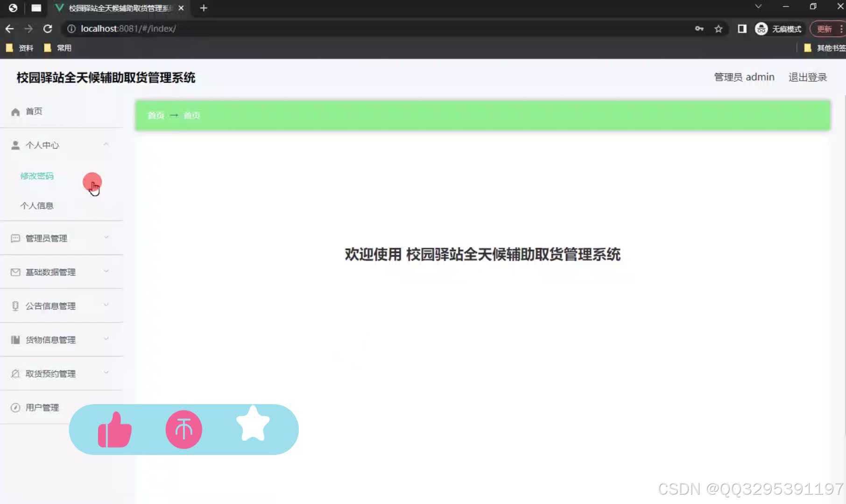Click the 更新 browser update button

point(825,29)
